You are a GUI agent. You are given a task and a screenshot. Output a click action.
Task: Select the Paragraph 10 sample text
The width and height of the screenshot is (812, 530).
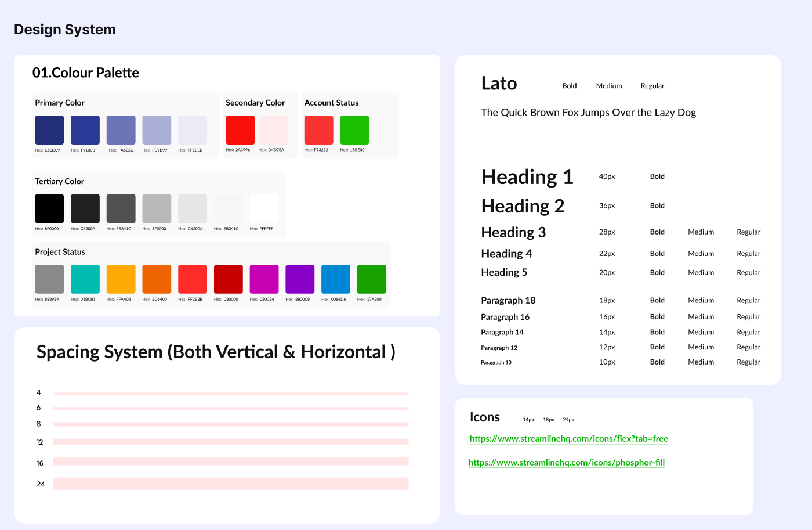(x=496, y=362)
